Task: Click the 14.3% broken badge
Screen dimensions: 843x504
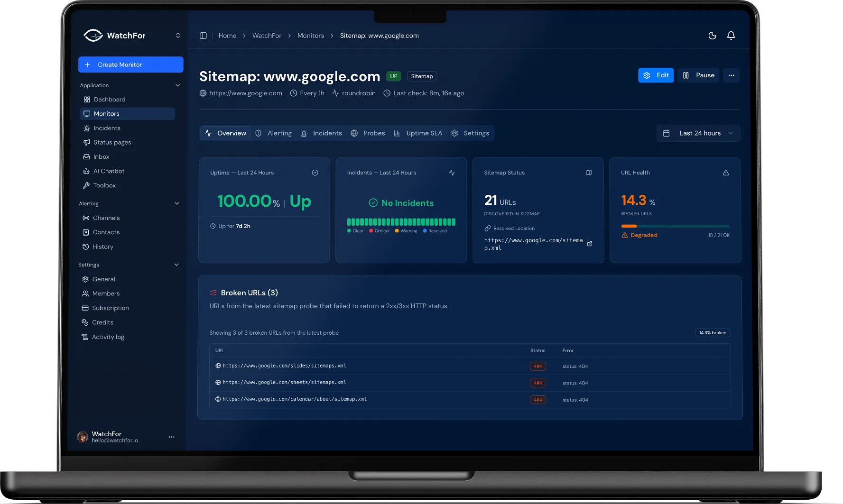Action: [x=713, y=333]
